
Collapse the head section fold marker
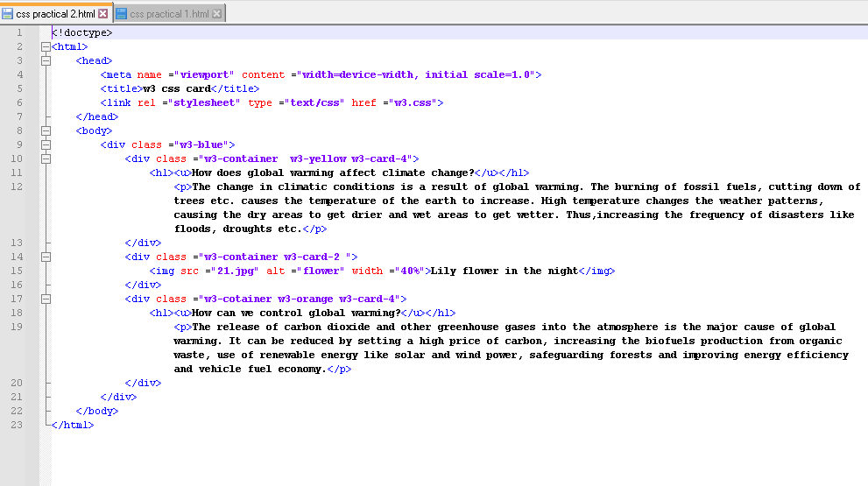click(46, 60)
